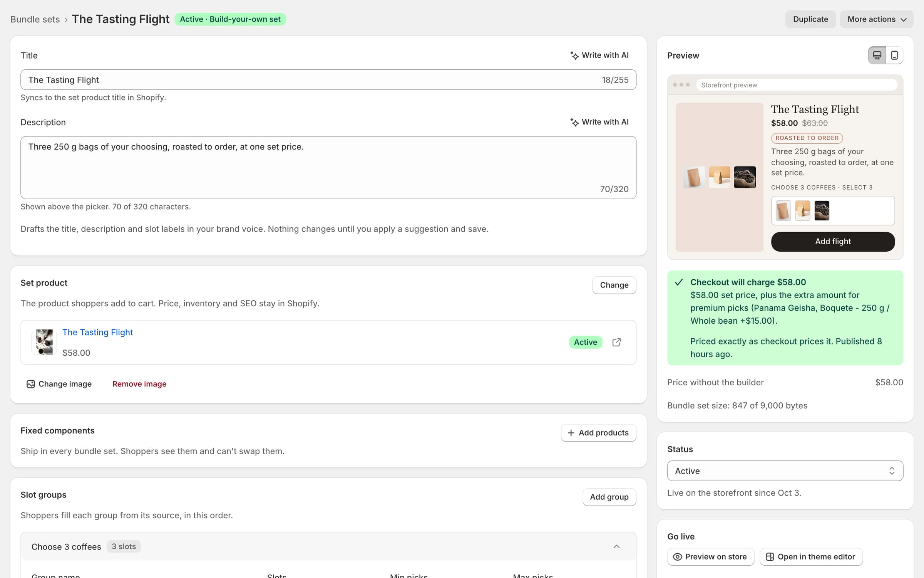Click the Add flight button in preview
The width and height of the screenshot is (924, 578).
[x=833, y=242]
